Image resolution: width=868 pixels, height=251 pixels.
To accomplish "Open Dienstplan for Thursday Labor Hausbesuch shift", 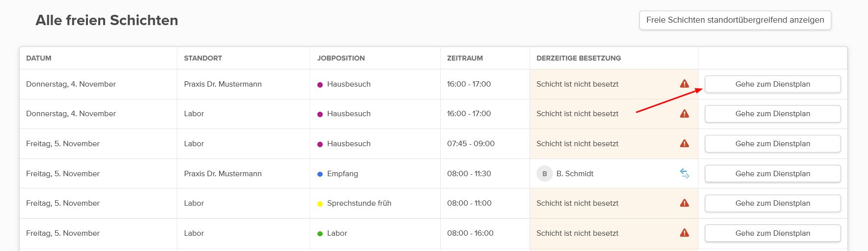I will pos(772,114).
